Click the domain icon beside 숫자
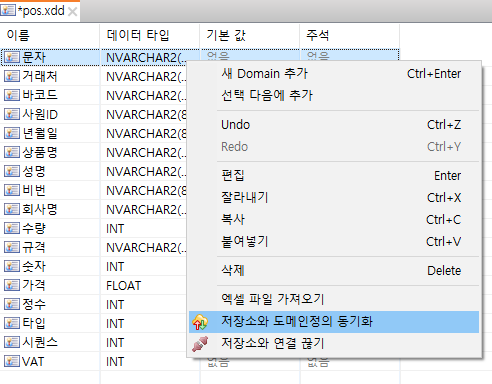Screen dimensions: 492x384 tap(12, 266)
